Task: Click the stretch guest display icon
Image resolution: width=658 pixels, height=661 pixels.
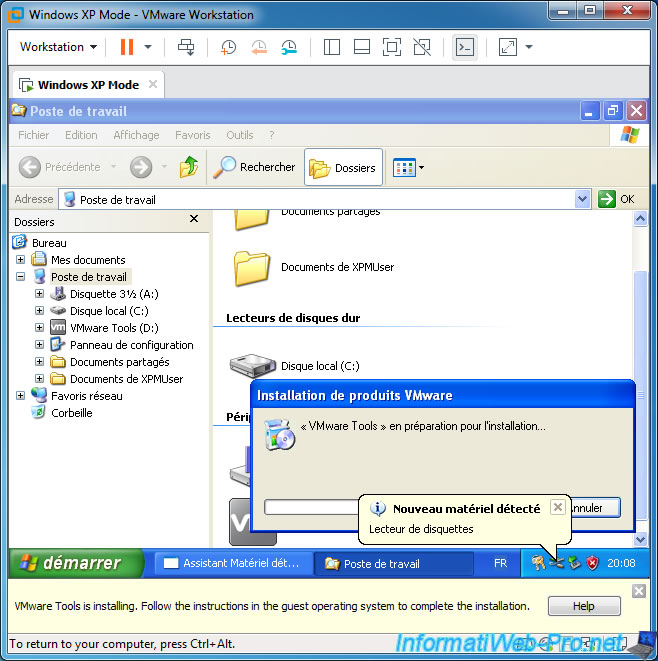Action: coord(508,47)
